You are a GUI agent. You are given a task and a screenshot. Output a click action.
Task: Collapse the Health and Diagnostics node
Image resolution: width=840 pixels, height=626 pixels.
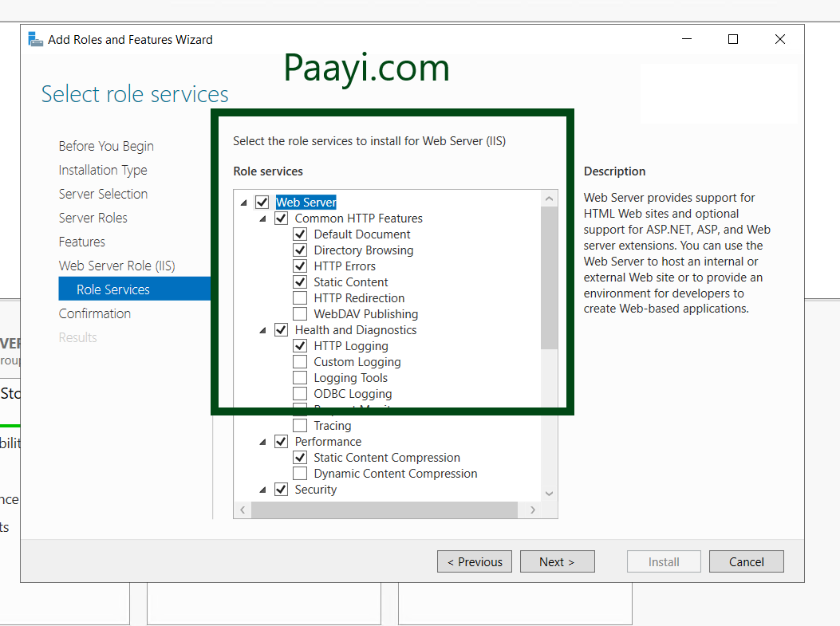coord(262,329)
